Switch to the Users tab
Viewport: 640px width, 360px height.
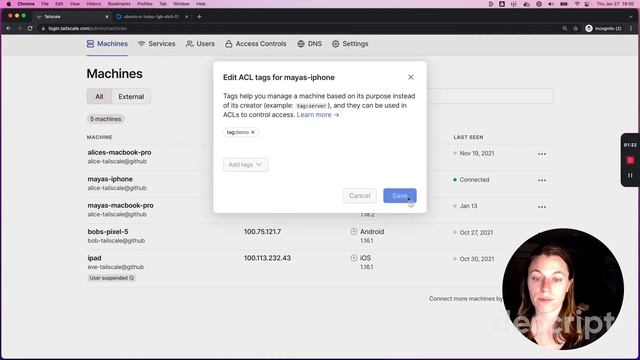click(200, 44)
